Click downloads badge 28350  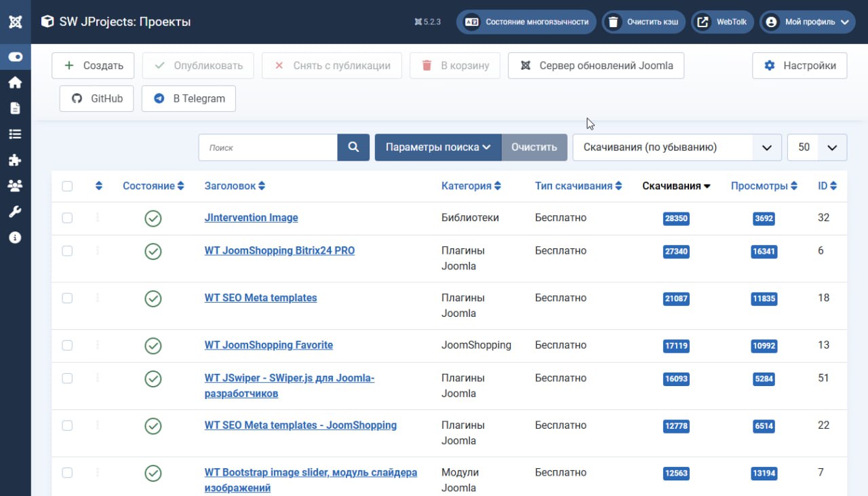676,218
